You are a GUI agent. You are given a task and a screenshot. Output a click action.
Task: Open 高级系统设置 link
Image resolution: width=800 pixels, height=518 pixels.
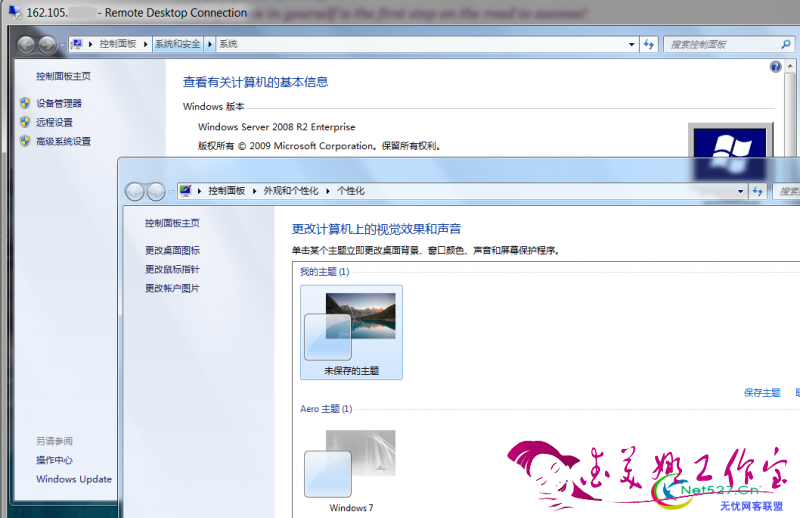click(x=63, y=141)
